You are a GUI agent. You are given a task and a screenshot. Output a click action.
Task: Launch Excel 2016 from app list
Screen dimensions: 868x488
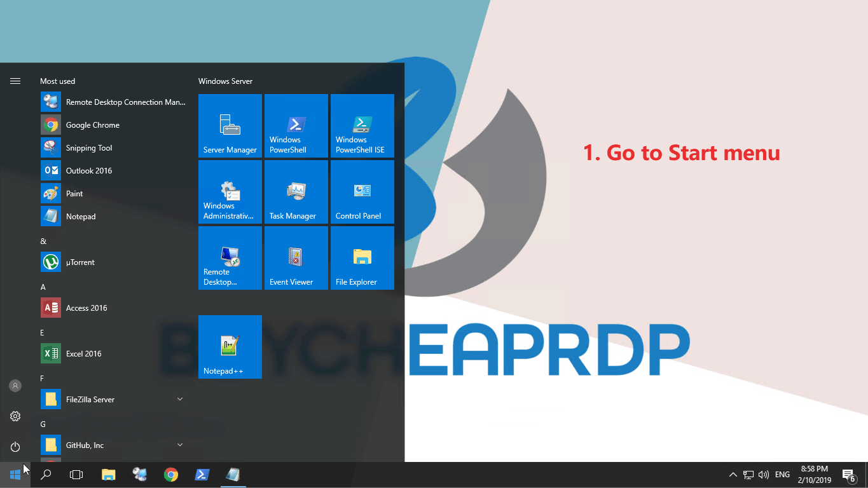point(113,353)
